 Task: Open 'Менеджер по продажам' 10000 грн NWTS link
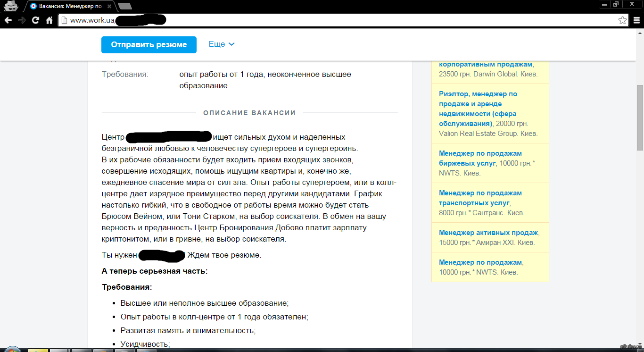(480, 262)
